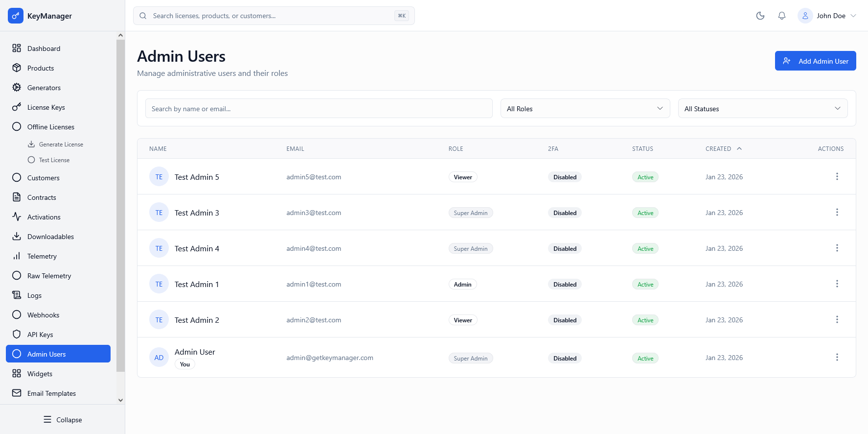Click the API Keys shield icon
868x434 pixels.
click(x=17, y=334)
